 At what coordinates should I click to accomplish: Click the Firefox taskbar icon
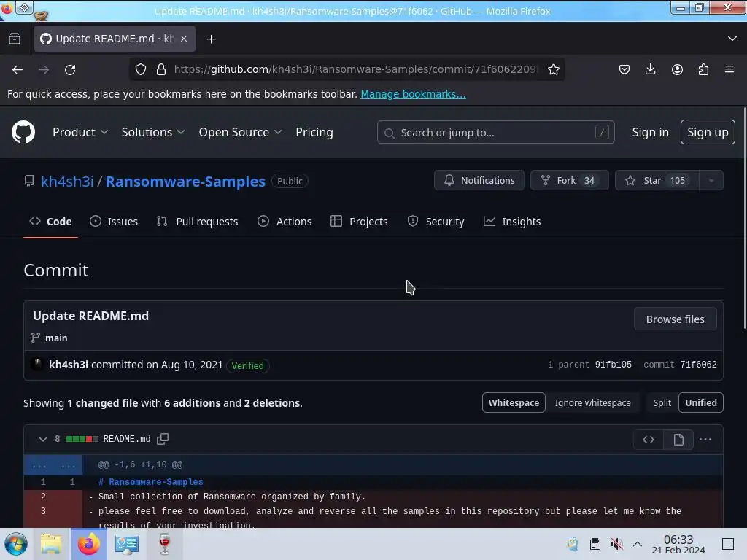(x=88, y=544)
